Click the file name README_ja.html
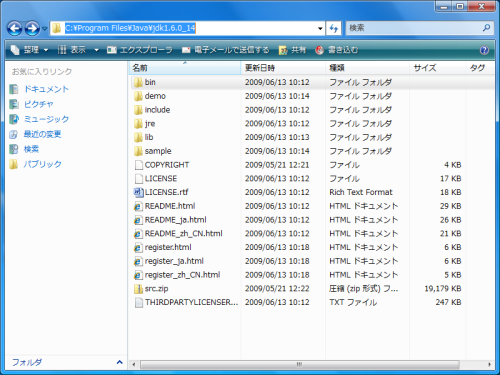Screen dimensions: 500x375 [175, 220]
